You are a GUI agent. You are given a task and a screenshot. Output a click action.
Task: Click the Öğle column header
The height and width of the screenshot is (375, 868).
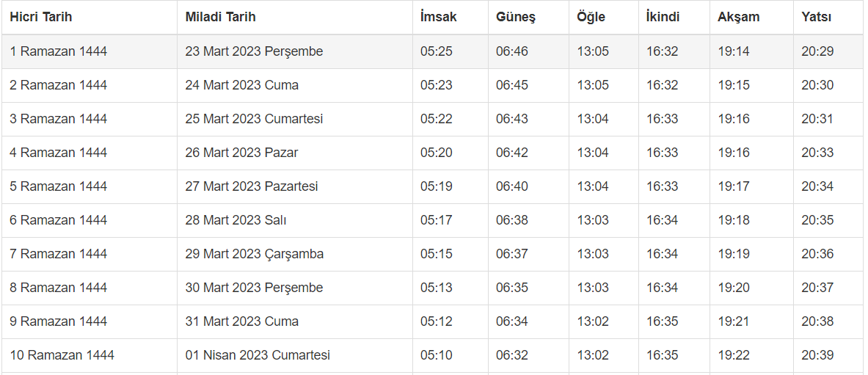click(x=591, y=17)
